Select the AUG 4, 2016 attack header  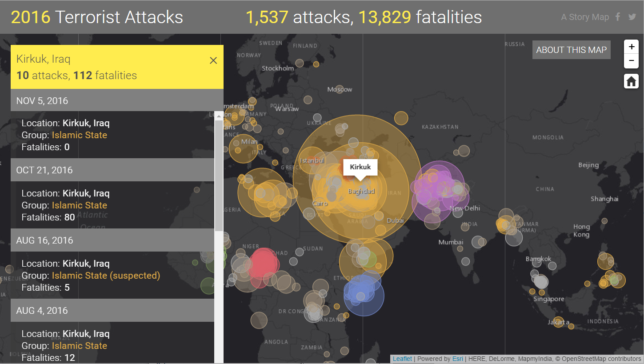112,310
